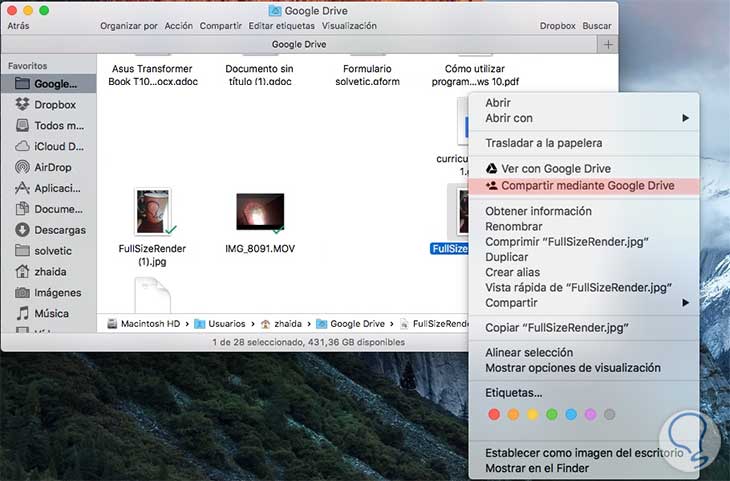Apply the purple tag color
Image resolution: width=730 pixels, height=481 pixels.
(x=590, y=414)
